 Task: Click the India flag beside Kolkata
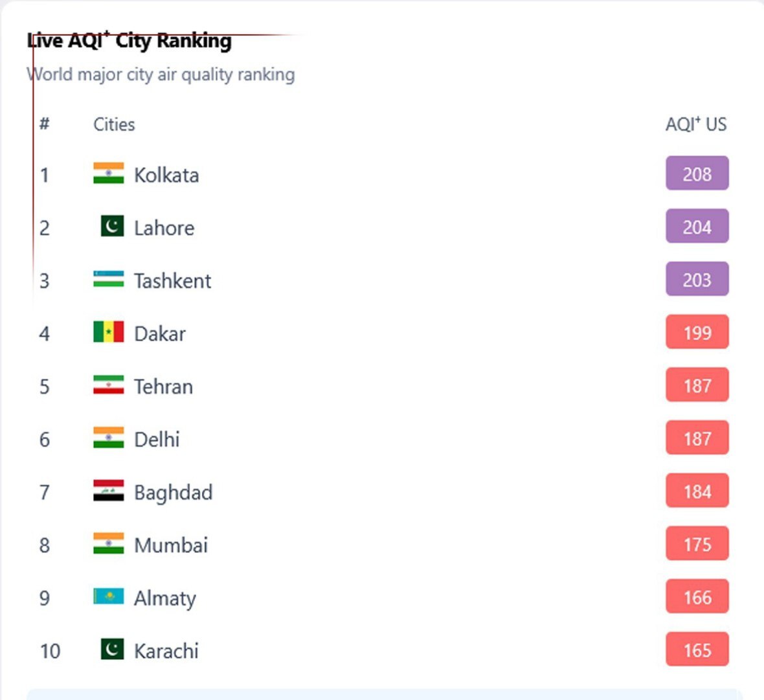tap(108, 174)
